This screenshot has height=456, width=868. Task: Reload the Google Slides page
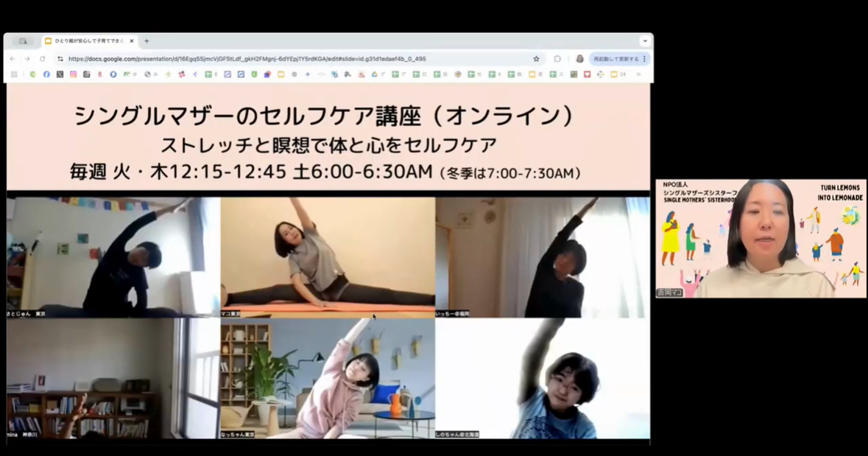(42, 59)
